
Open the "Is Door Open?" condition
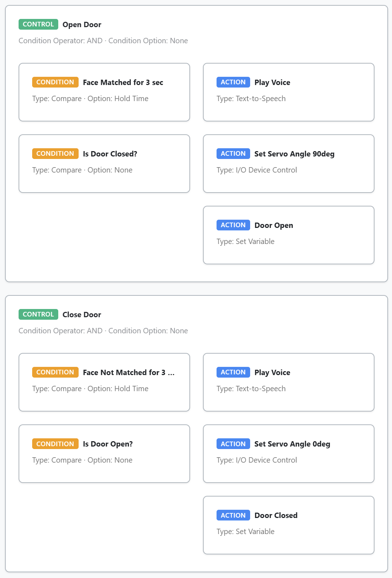coord(108,444)
